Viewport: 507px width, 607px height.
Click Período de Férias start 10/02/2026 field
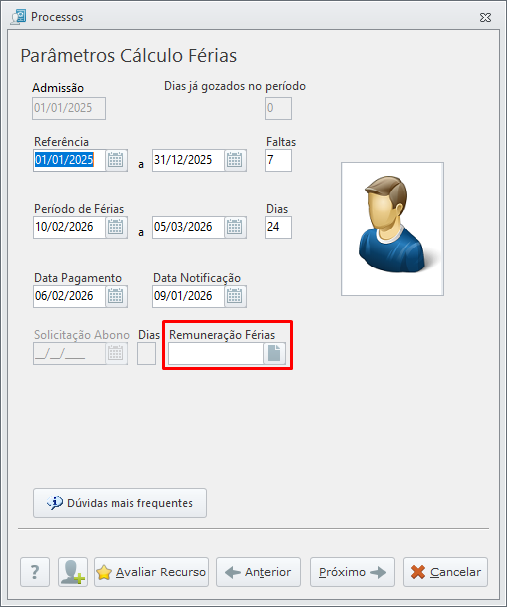(69, 227)
